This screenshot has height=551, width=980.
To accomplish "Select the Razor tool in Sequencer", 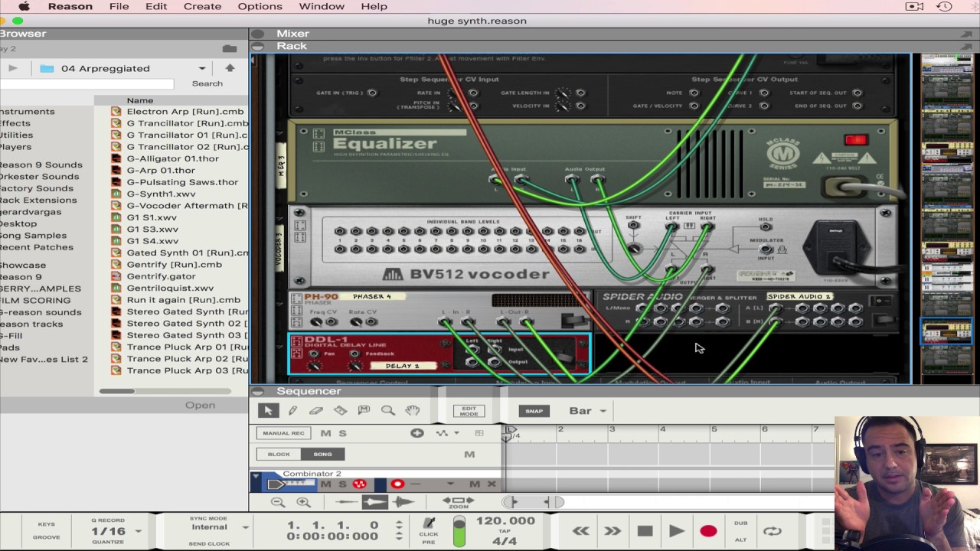I will (x=340, y=411).
